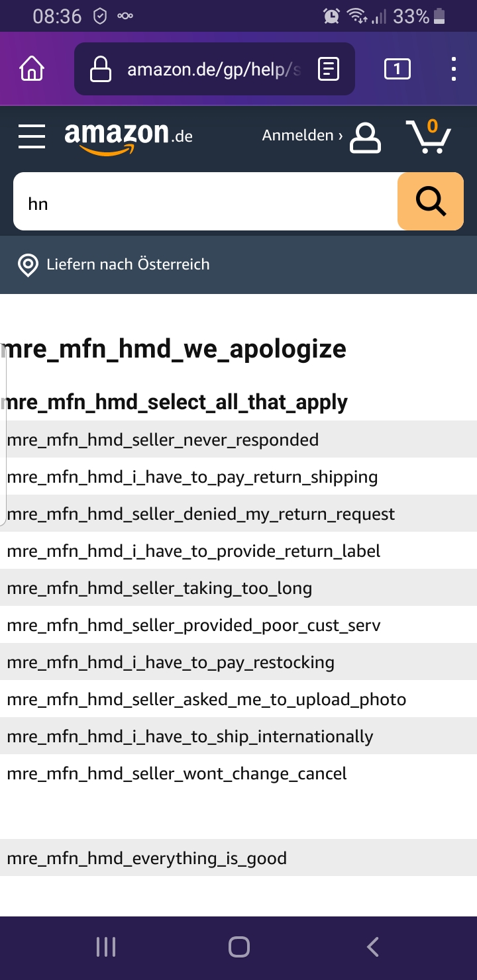This screenshot has width=477, height=980.
Task: Open browser three-dot overflow menu
Action: 453,69
